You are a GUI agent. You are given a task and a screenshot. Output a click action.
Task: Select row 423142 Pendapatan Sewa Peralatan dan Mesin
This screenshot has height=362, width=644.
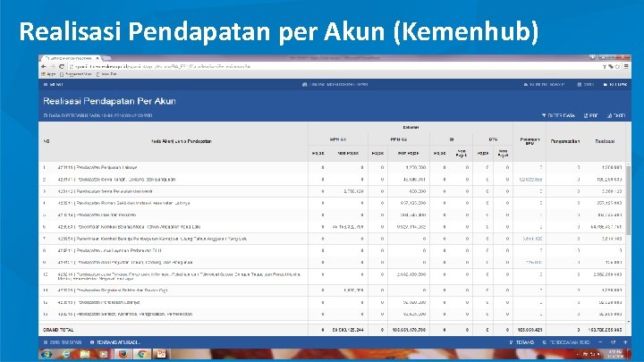(332, 191)
